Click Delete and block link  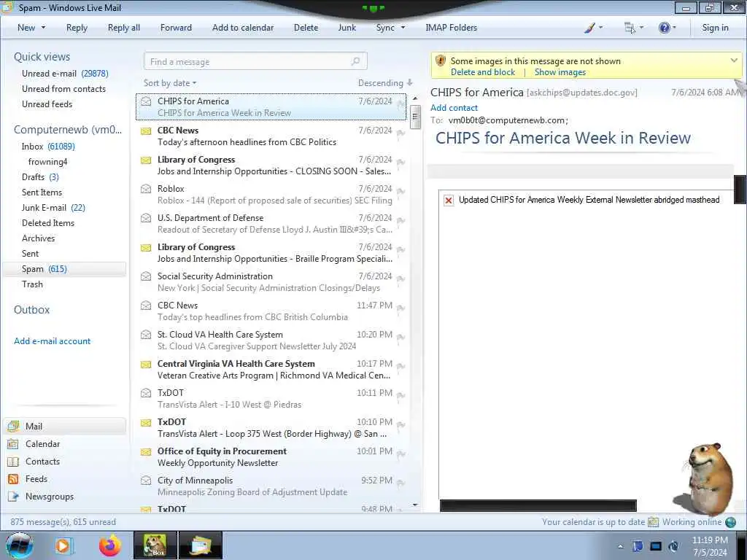pos(483,72)
